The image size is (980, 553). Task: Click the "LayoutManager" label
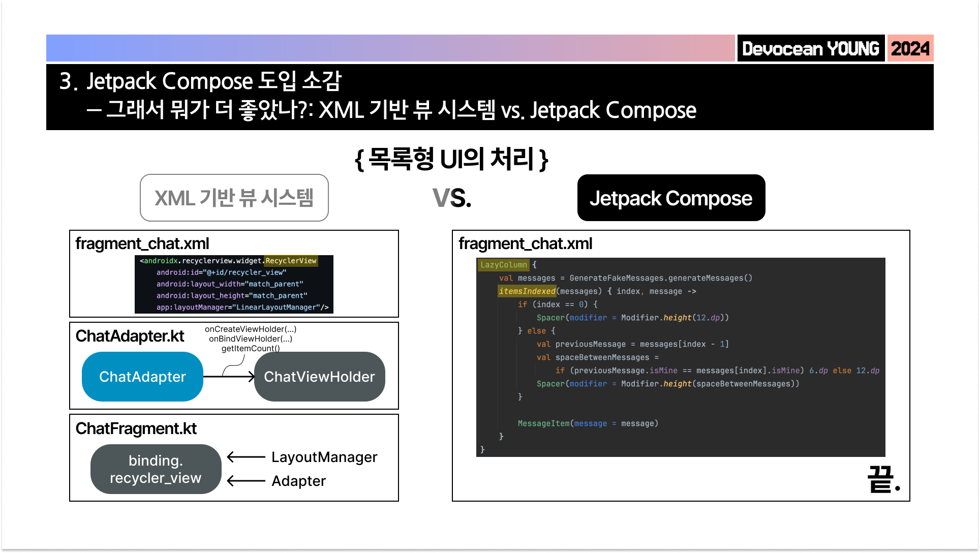tap(324, 457)
